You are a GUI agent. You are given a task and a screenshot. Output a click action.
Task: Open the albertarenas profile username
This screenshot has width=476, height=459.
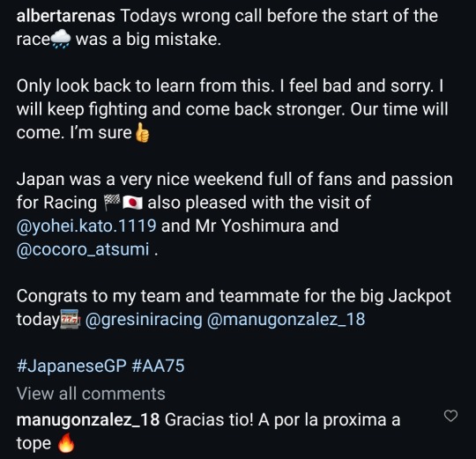coord(65,16)
